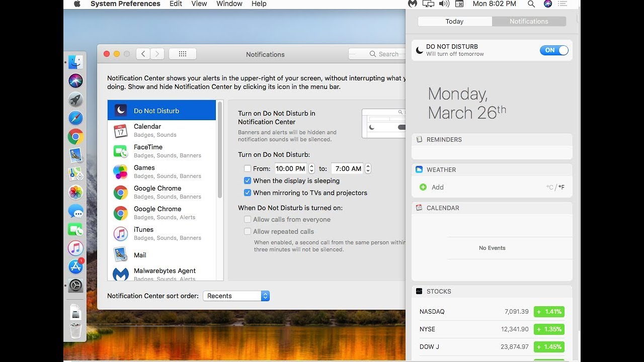The image size is (644, 362).
Task: Open Maps from the dock
Action: tap(75, 174)
